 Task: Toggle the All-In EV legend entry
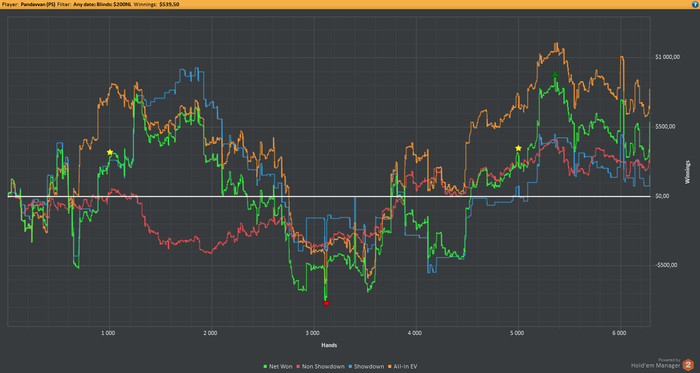402,367
